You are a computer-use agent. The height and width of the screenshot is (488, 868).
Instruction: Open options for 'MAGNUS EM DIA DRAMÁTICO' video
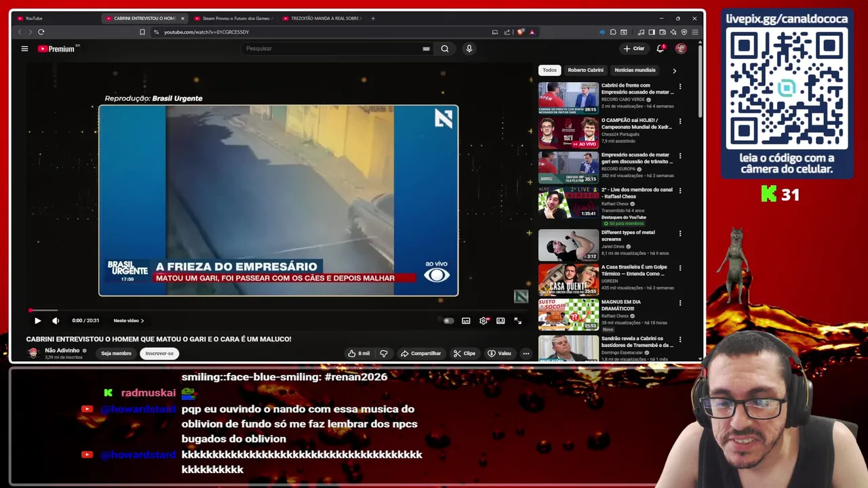680,303
